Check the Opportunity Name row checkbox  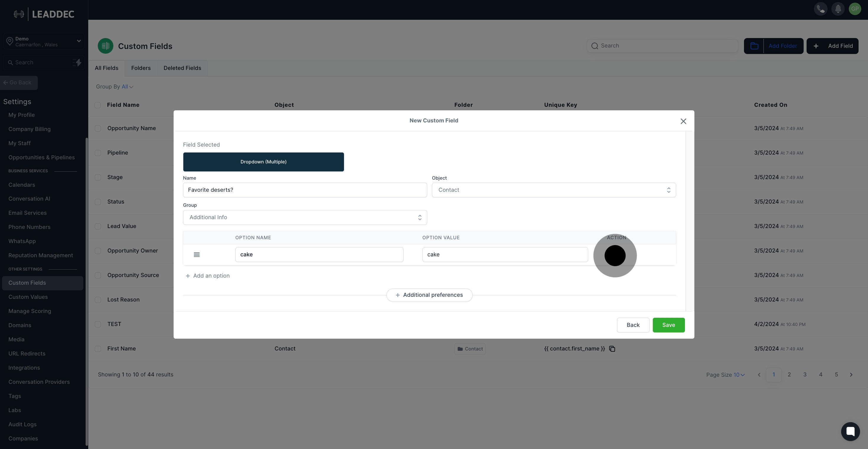coord(98,128)
